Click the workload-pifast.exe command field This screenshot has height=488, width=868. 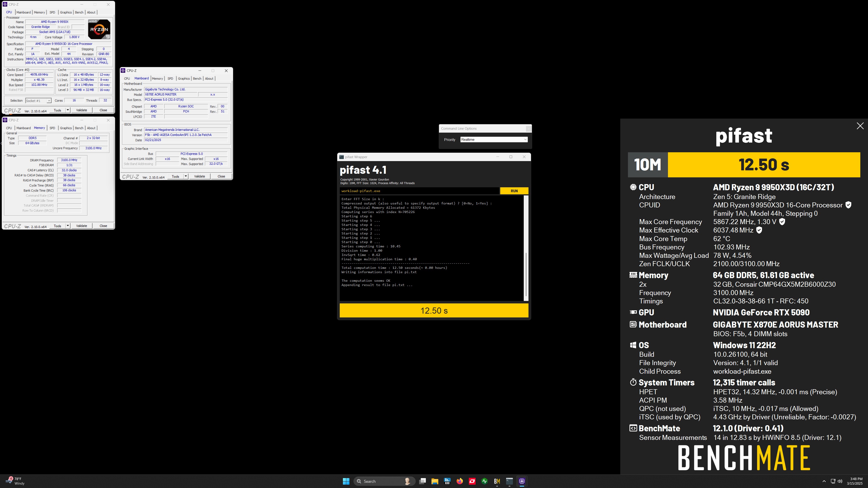pyautogui.click(x=419, y=191)
